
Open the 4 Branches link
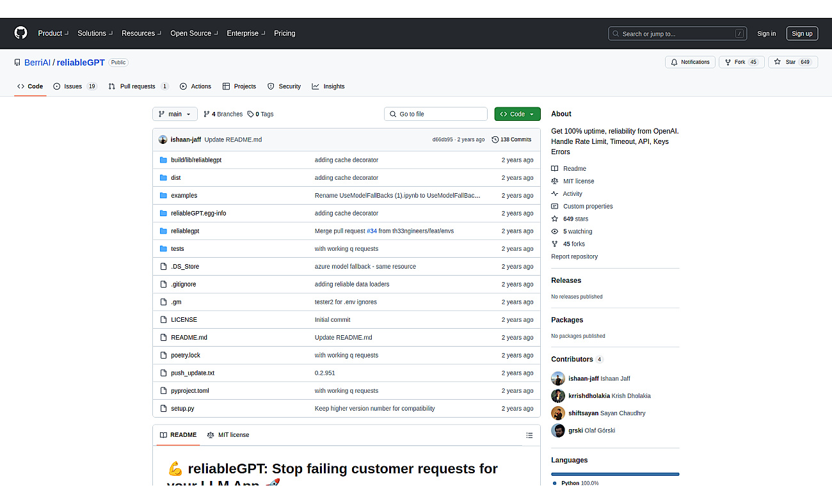click(x=223, y=114)
